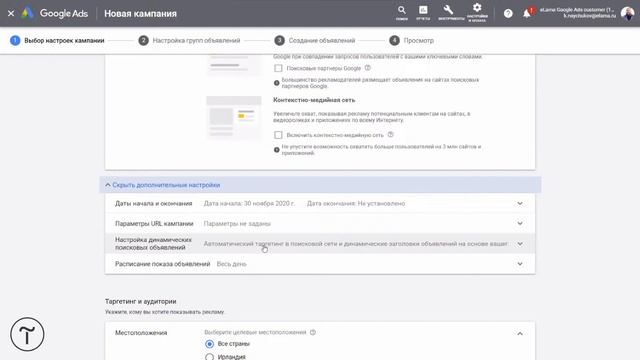
Task: Select the Все страны radio button
Action: [x=209, y=344]
